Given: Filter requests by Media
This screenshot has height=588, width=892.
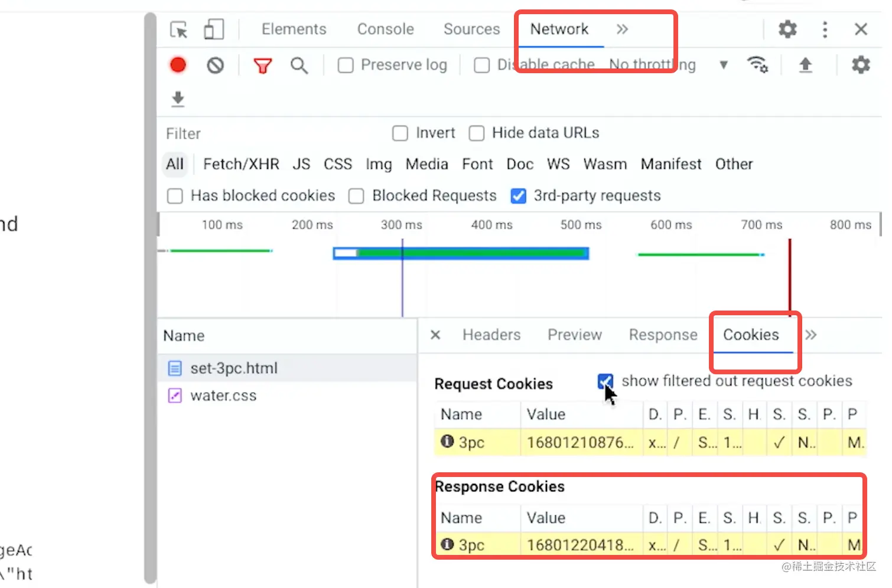Looking at the screenshot, I should click(427, 164).
